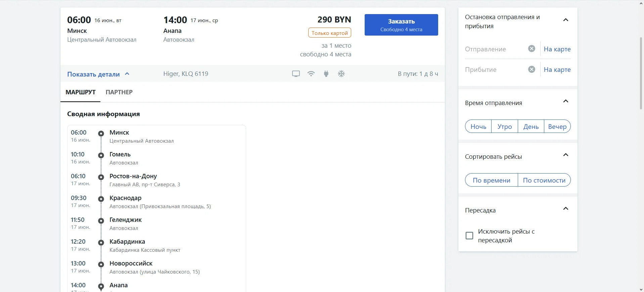Open На карте link for Отправление
The height and width of the screenshot is (292, 644).
[557, 49]
